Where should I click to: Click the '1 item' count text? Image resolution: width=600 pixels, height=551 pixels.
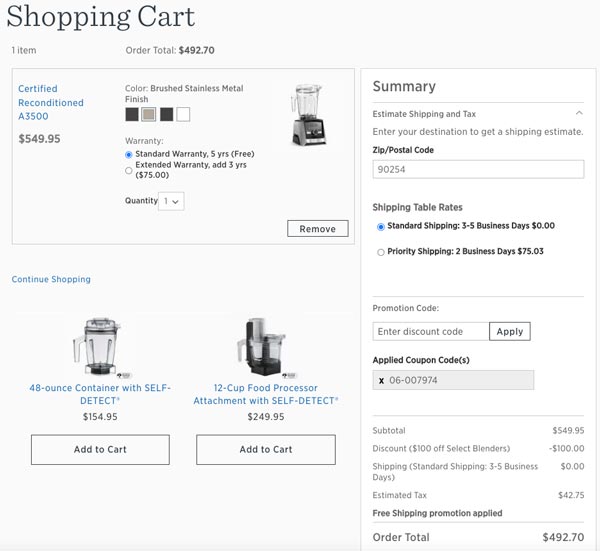pyautogui.click(x=24, y=50)
